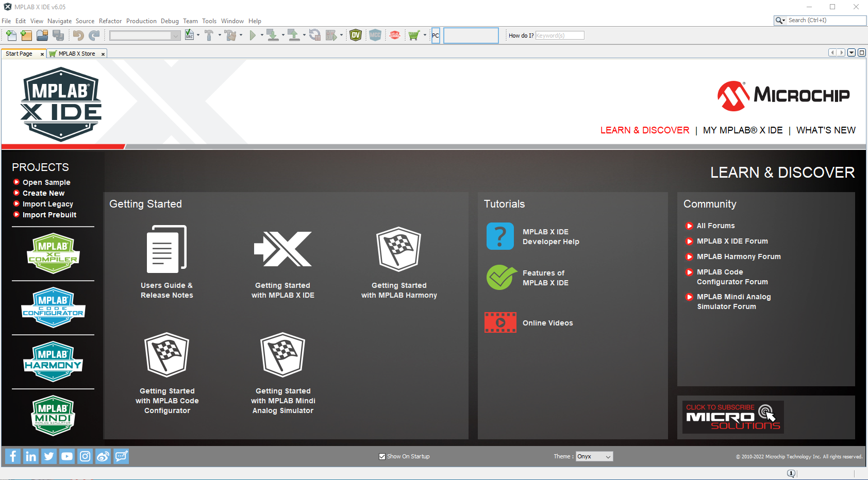Viewport: 868px width, 480px height.
Task: Open the Facebook social icon
Action: point(13,456)
